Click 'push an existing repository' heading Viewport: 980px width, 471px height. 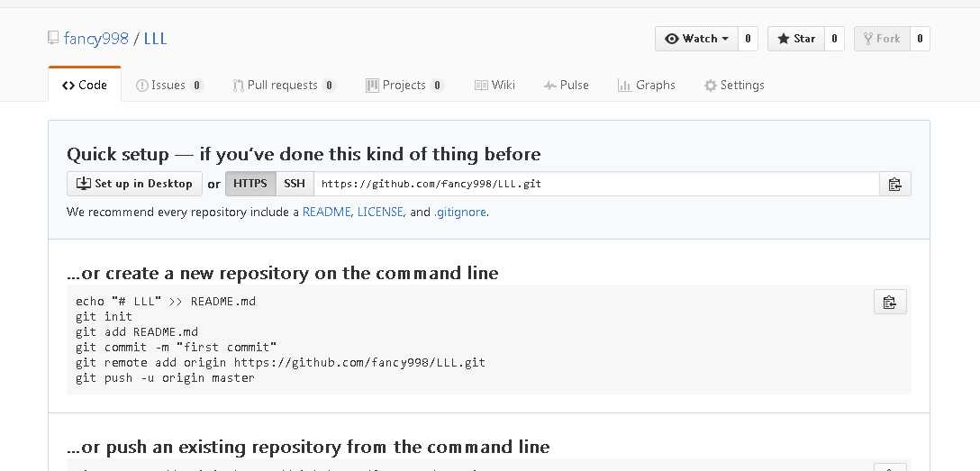tap(308, 448)
